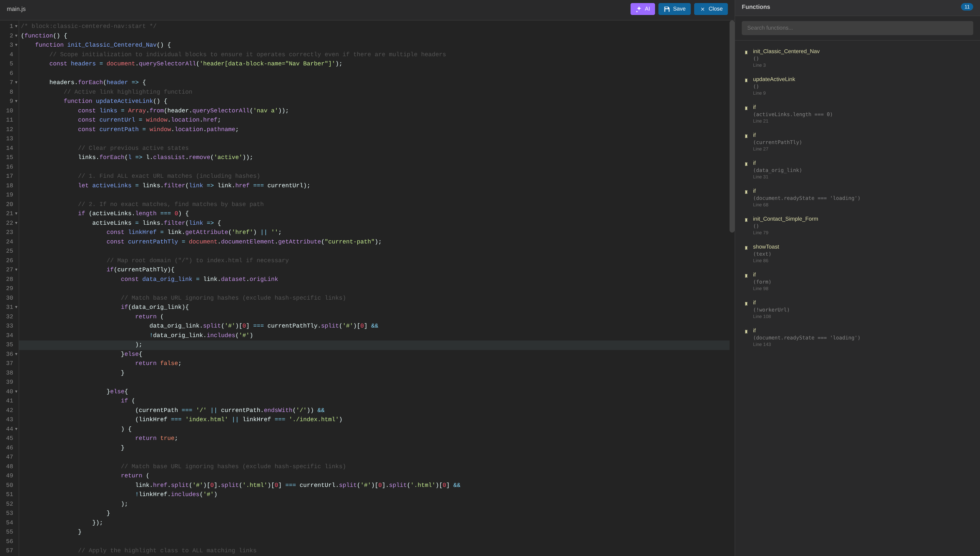Focus the Search functions field
The width and height of the screenshot is (980, 556).
(x=857, y=28)
